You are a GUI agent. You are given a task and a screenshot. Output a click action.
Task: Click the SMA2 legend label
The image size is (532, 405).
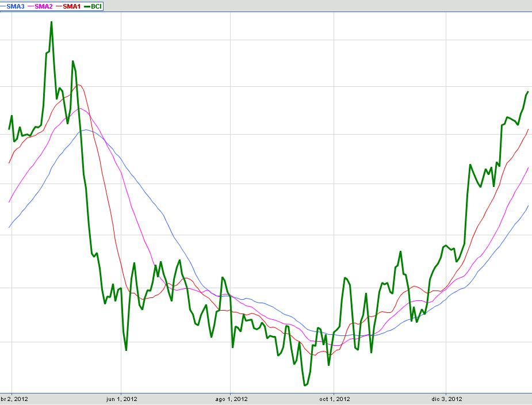tap(44, 6)
